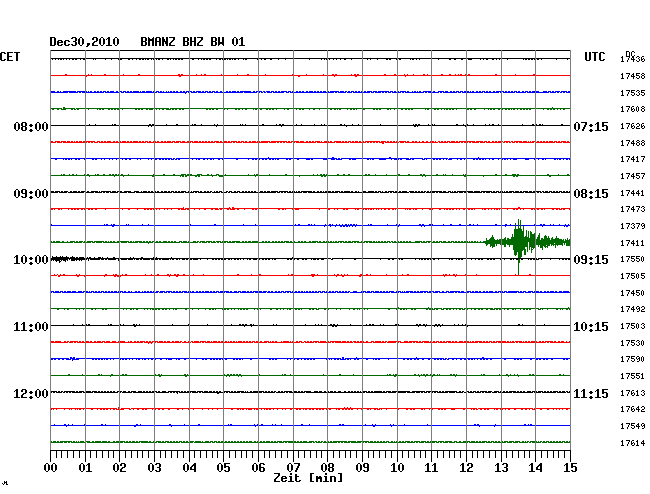This screenshot has width=650, height=494.
Task: Pick the DC value '17535'
Action: click(x=633, y=93)
